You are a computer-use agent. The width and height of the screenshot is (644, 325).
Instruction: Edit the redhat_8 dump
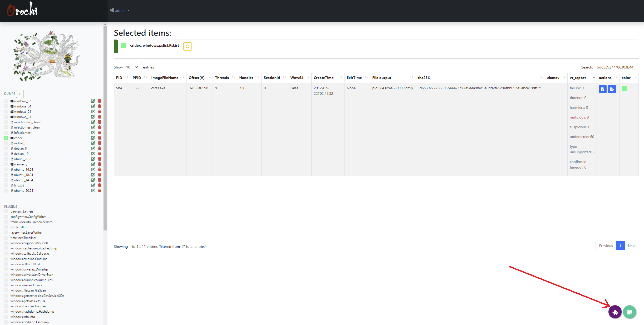[x=93, y=143]
